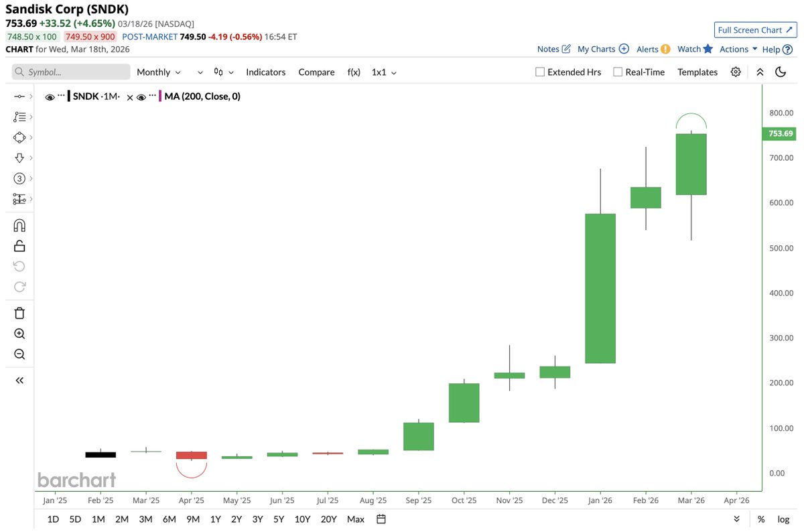The image size is (804, 532).
Task: Open chart settings gear
Action: pyautogui.click(x=736, y=72)
